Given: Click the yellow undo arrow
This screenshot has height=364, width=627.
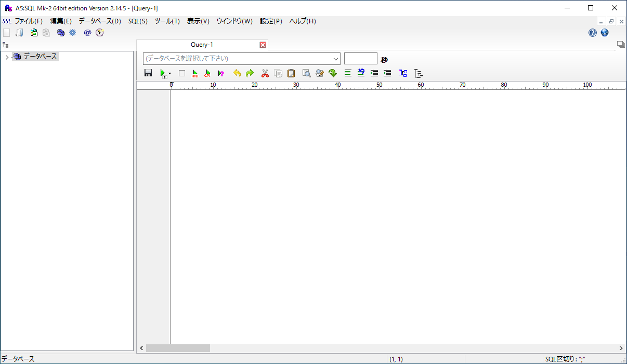Looking at the screenshot, I should 237,73.
